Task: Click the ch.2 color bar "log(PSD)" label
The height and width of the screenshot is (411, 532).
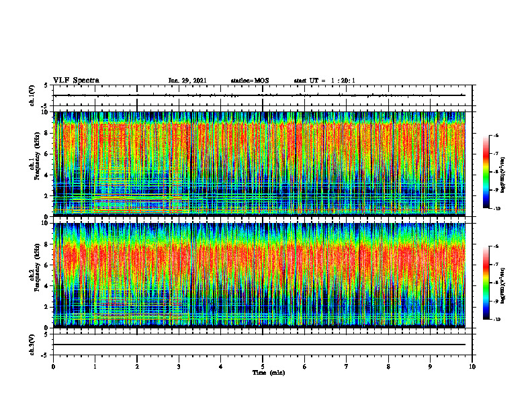Action: click(502, 286)
